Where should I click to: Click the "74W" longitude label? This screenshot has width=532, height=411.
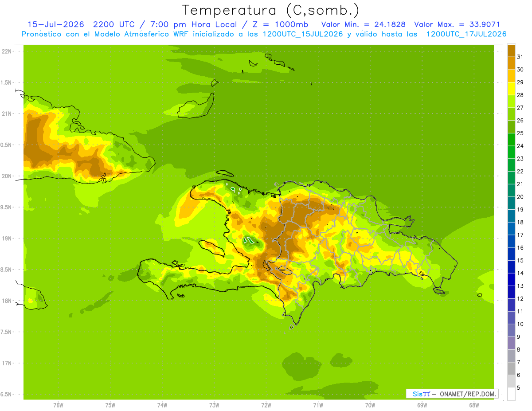[162, 405]
